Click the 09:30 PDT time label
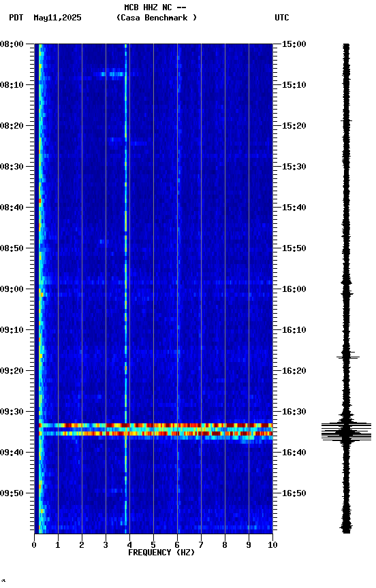 (x=12, y=412)
